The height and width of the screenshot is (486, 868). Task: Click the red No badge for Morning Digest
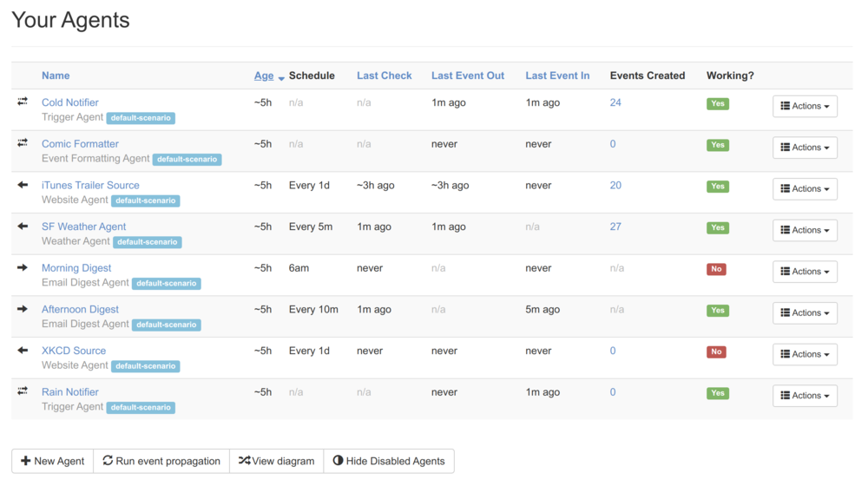[716, 269]
